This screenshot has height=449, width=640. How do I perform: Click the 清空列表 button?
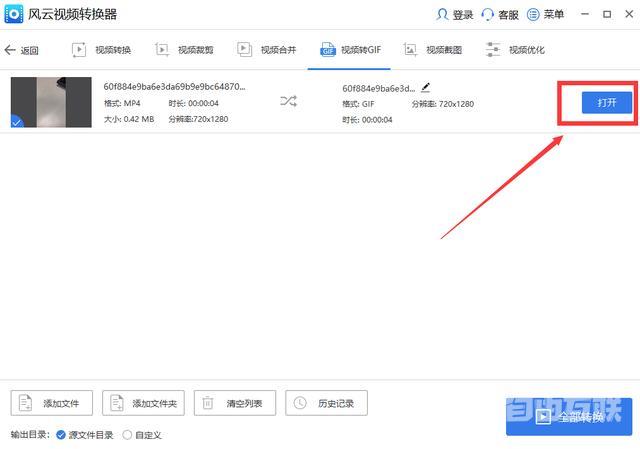(235, 403)
